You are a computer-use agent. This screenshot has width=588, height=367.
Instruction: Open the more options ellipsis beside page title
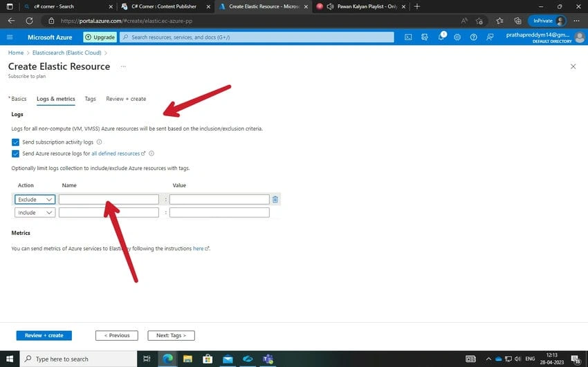tap(123, 66)
